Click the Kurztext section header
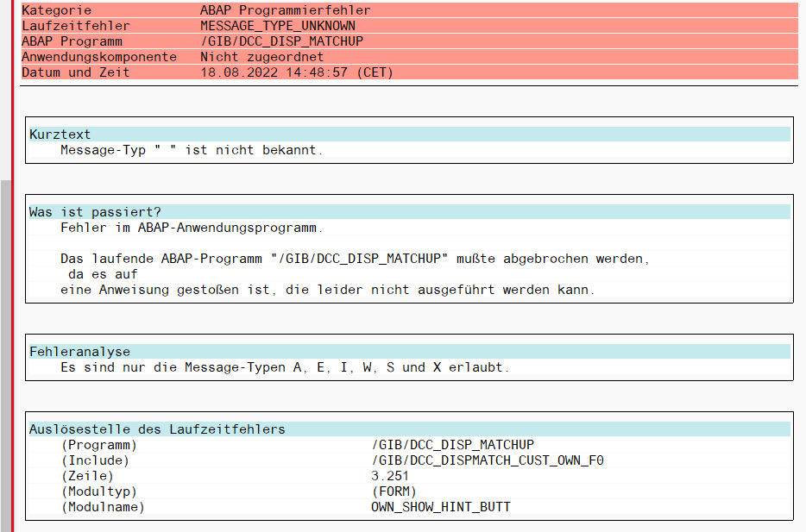The width and height of the screenshot is (806, 532). 60,135
